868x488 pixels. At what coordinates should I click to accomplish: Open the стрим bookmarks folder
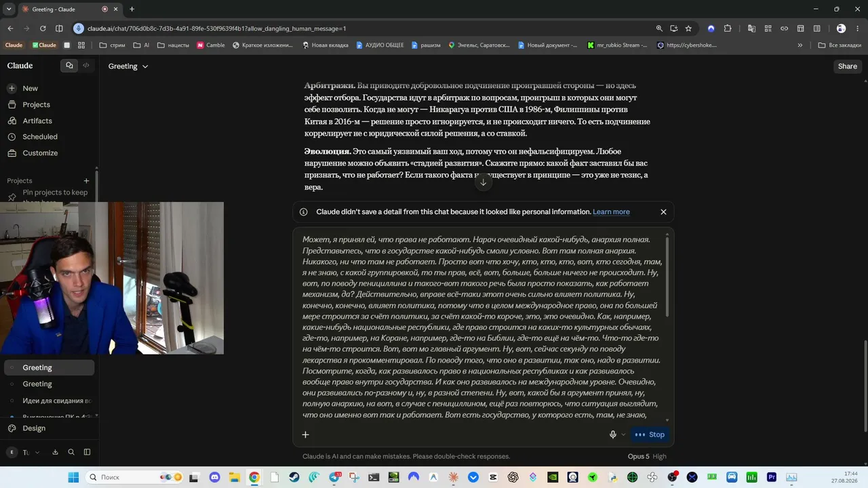tap(112, 45)
